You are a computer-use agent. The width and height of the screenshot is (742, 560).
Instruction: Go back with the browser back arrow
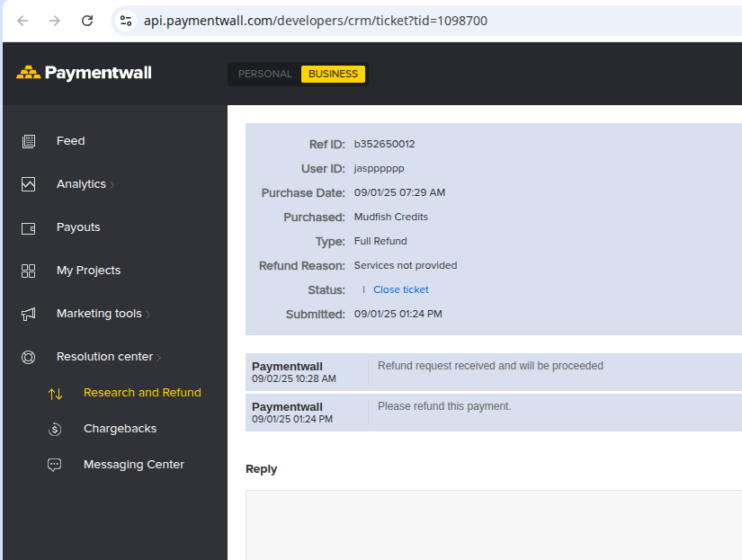pos(22,21)
